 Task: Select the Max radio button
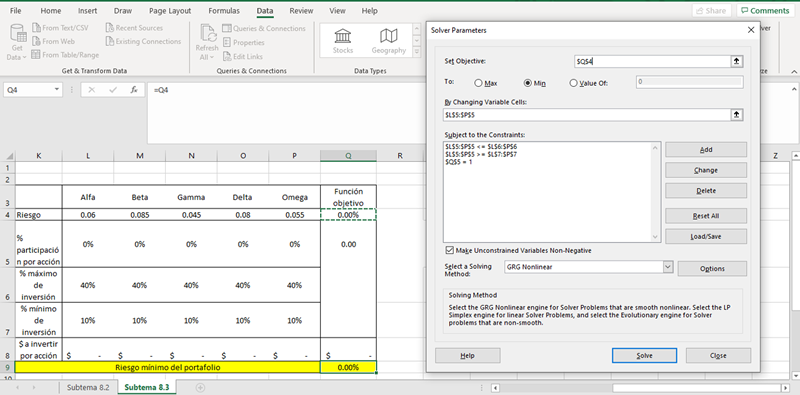[479, 83]
